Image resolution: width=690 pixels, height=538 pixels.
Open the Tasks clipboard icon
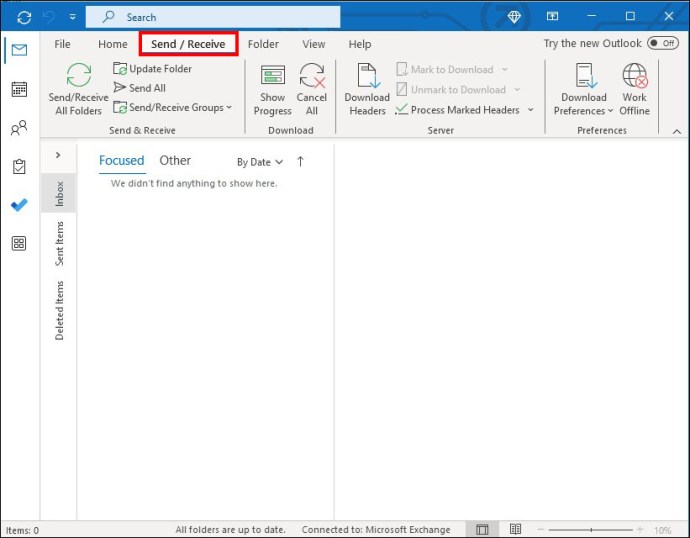[19, 167]
